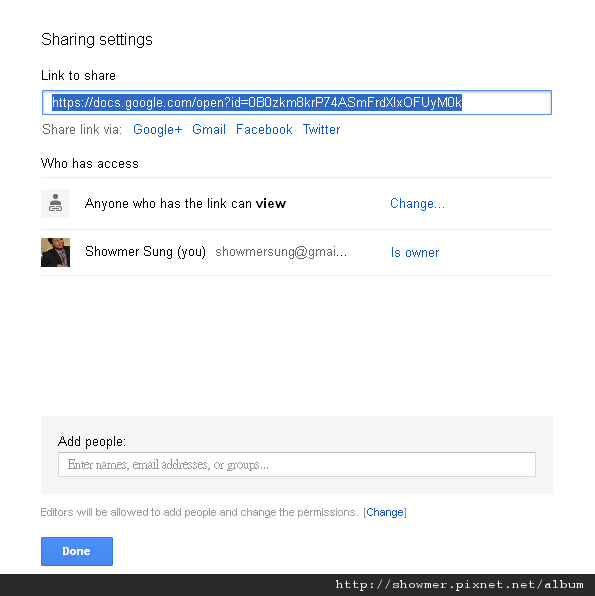Screen dimensions: 595x596
Task: Open Change... for link access
Action: click(x=417, y=204)
